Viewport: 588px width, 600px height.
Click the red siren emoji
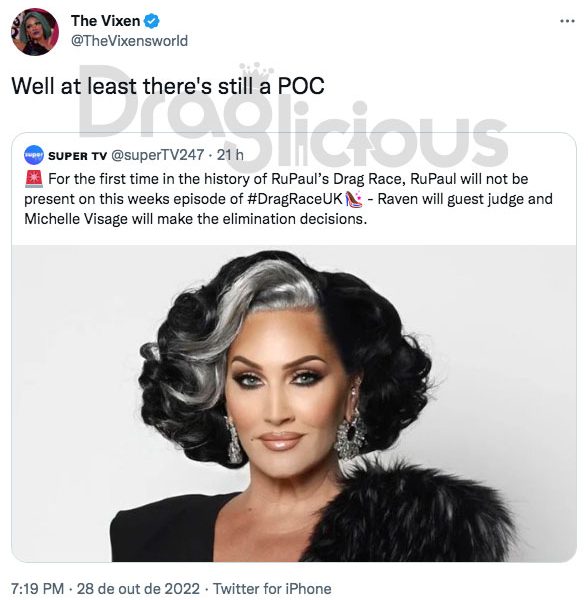click(x=34, y=179)
